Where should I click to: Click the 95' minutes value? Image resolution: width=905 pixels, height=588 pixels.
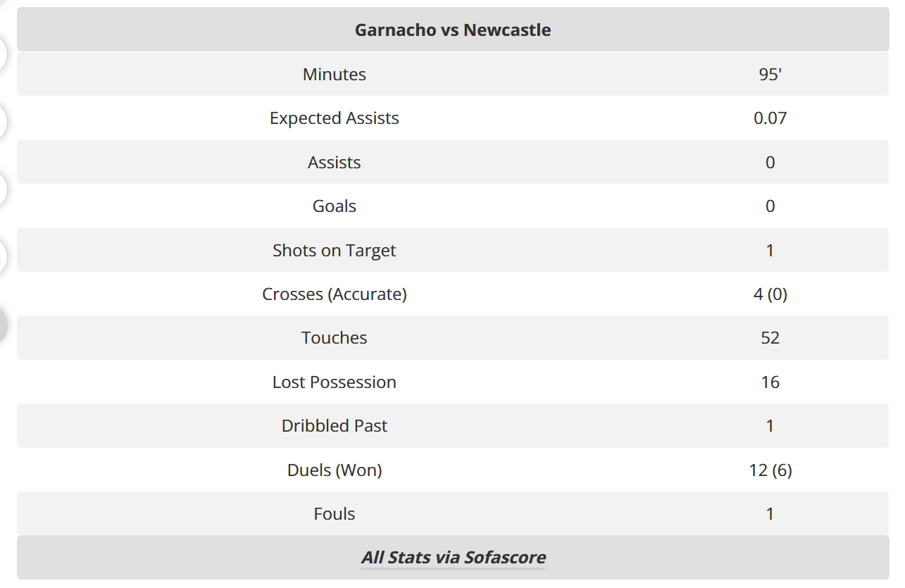[x=770, y=75]
